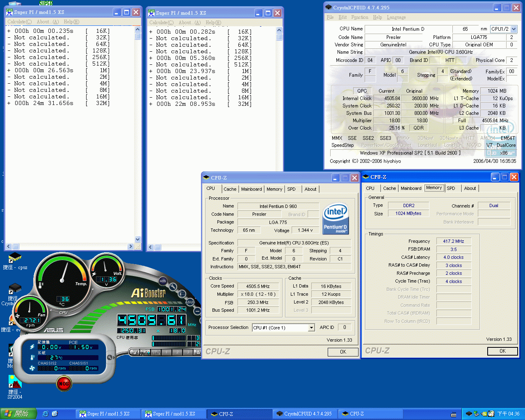Open AI Booster wrench settings icon
The image size is (525, 420).
(173, 287)
